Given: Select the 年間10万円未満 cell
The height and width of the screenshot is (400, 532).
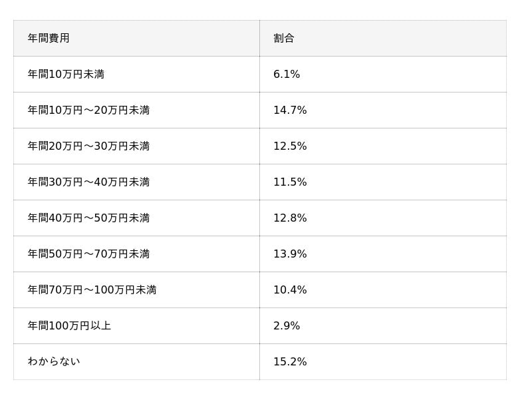Looking at the screenshot, I should tap(66, 75).
